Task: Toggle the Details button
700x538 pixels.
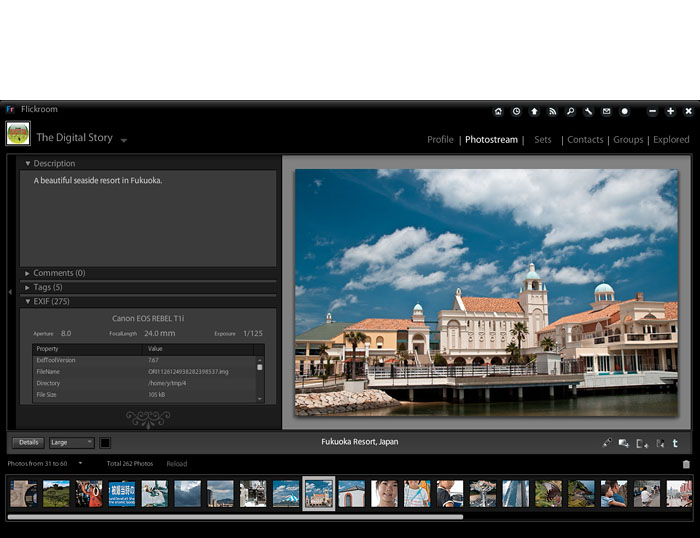Action: [x=28, y=442]
